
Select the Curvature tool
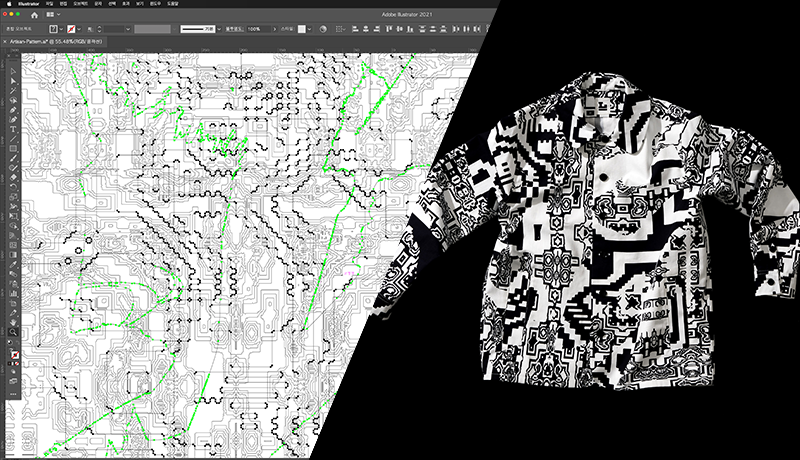point(13,120)
